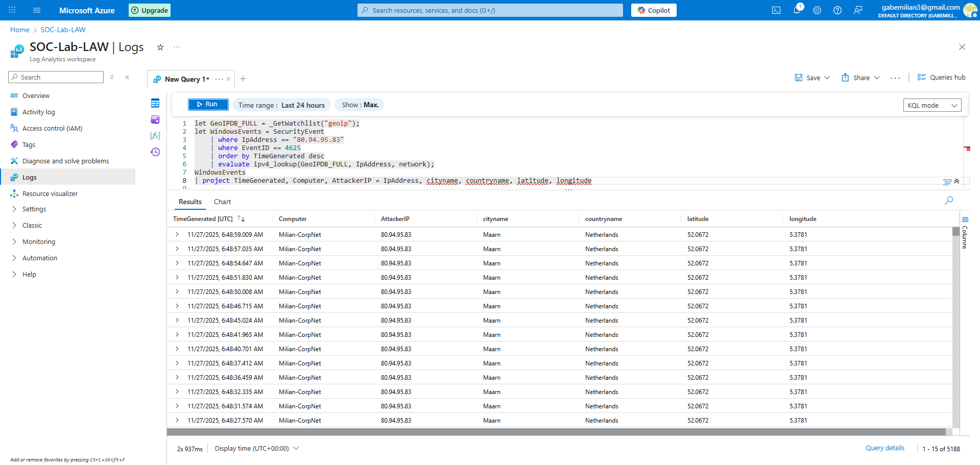The width and height of the screenshot is (980, 465).
Task: Open SOC-Lab-LAW breadcrumb link
Action: tap(63, 30)
